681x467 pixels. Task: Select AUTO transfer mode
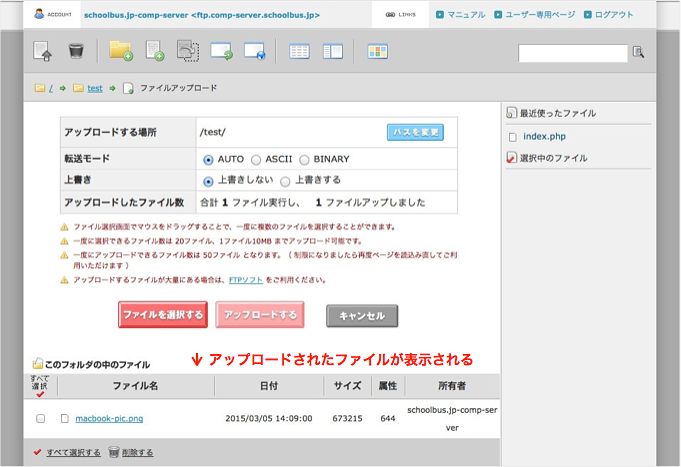click(x=208, y=160)
